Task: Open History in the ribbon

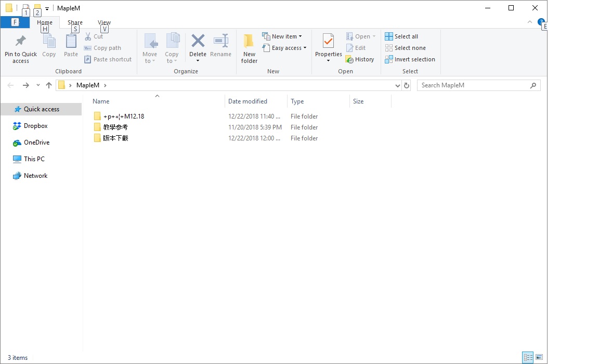Action: pos(360,60)
